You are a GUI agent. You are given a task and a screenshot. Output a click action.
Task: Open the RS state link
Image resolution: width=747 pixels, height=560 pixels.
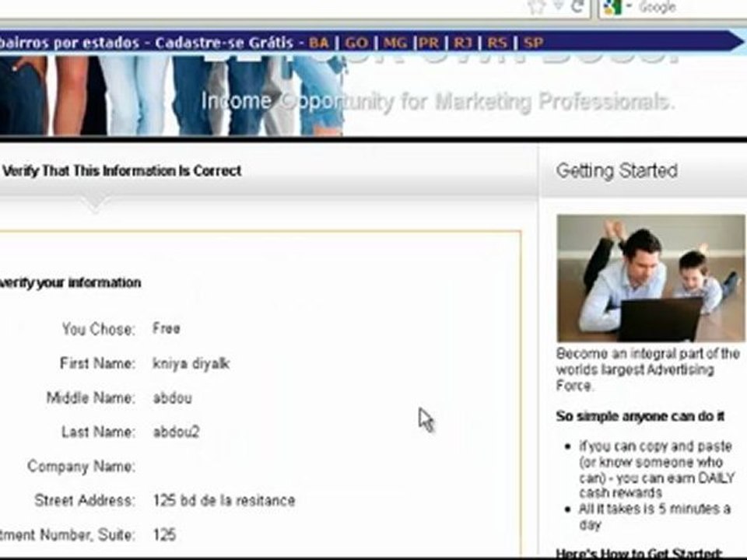click(497, 43)
